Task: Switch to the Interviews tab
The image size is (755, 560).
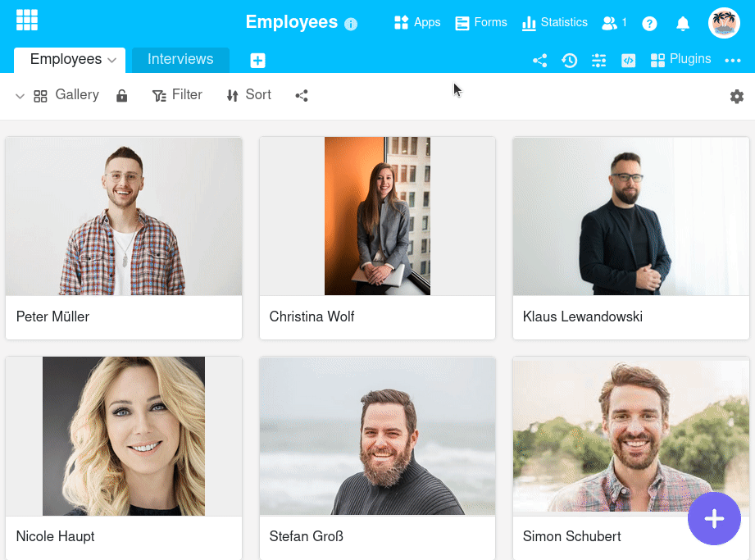Action: point(180,60)
